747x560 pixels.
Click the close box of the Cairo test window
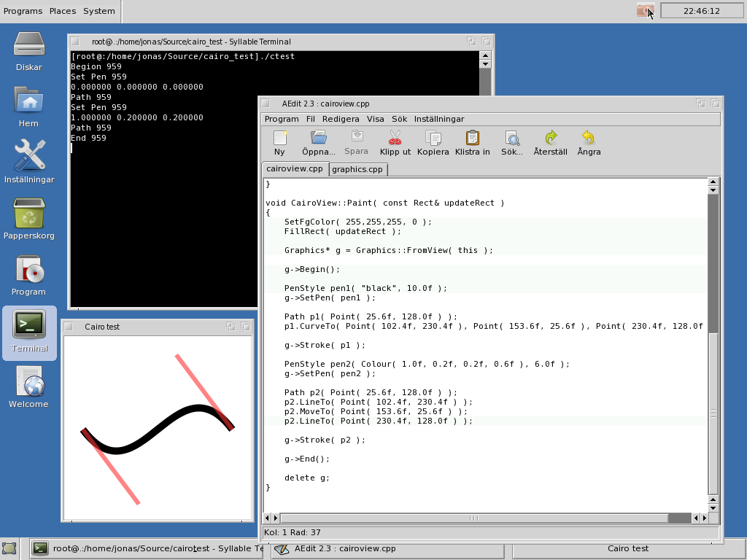[69, 327]
